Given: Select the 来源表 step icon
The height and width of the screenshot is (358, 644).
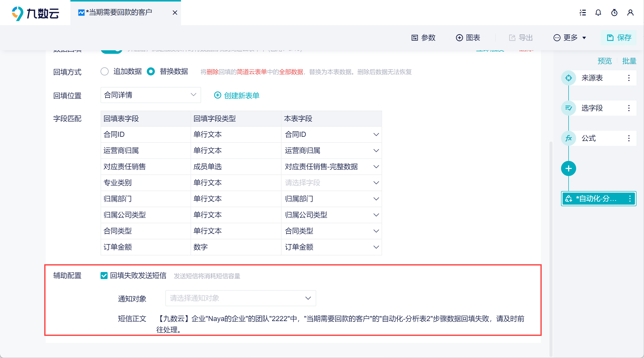Looking at the screenshot, I should point(568,78).
